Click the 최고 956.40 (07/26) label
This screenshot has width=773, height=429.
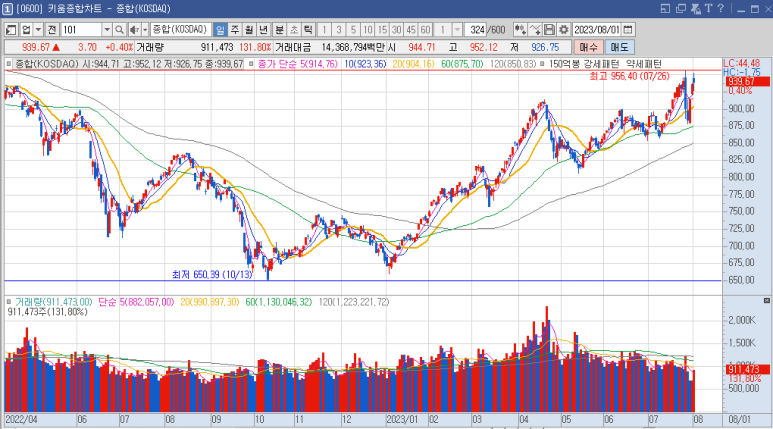pyautogui.click(x=630, y=76)
